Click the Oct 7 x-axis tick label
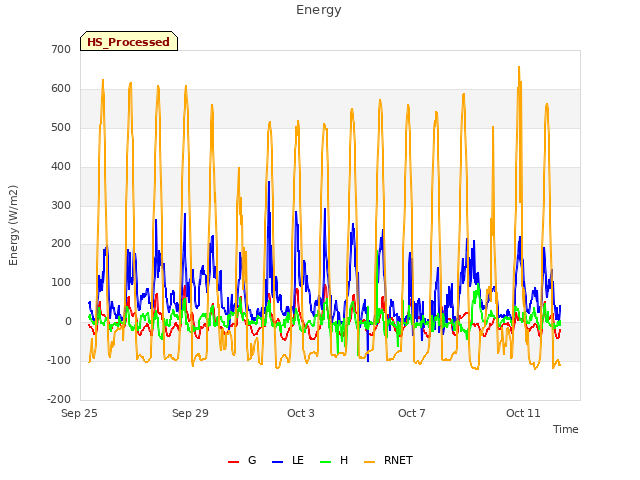The width and height of the screenshot is (640, 480). point(412,413)
